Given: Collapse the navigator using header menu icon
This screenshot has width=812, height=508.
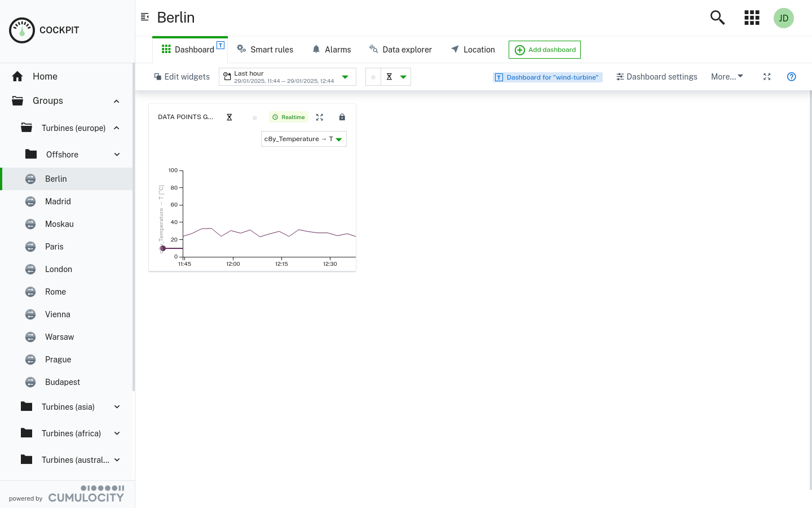Looking at the screenshot, I should (x=145, y=17).
